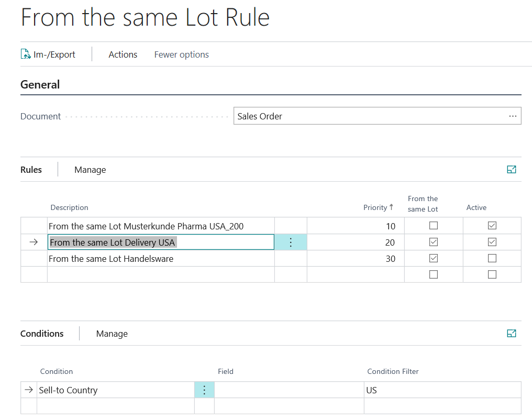Uncheck Active for the Delivery USA rule
532x420 pixels.
click(x=492, y=242)
